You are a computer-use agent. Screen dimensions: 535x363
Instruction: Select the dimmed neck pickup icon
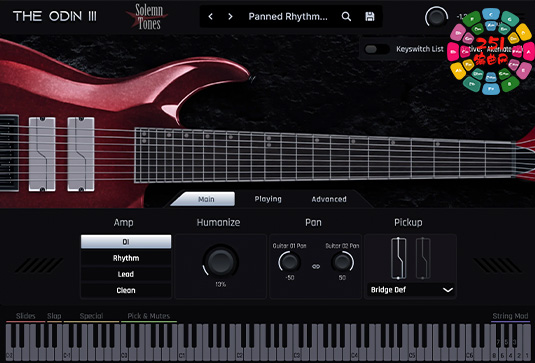(x=423, y=258)
